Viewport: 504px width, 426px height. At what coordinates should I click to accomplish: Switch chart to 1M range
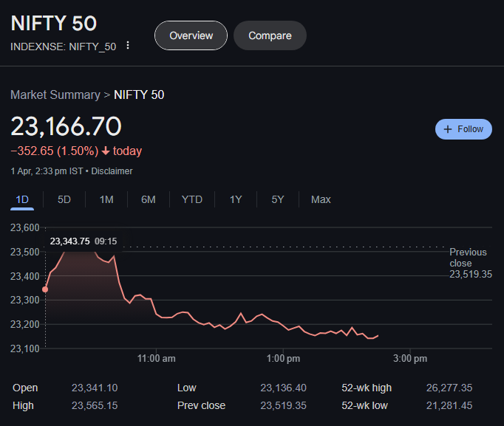(x=106, y=199)
